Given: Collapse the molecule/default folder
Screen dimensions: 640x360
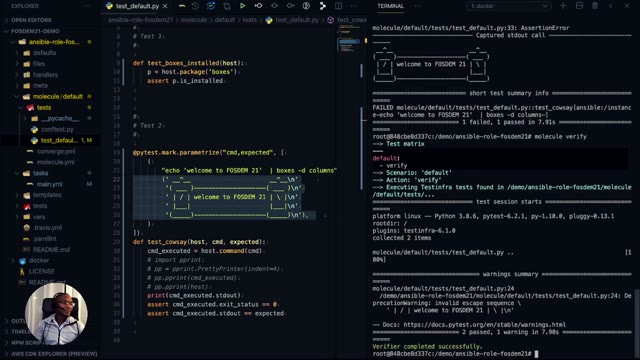Looking at the screenshot, I should pyautogui.click(x=57, y=97).
